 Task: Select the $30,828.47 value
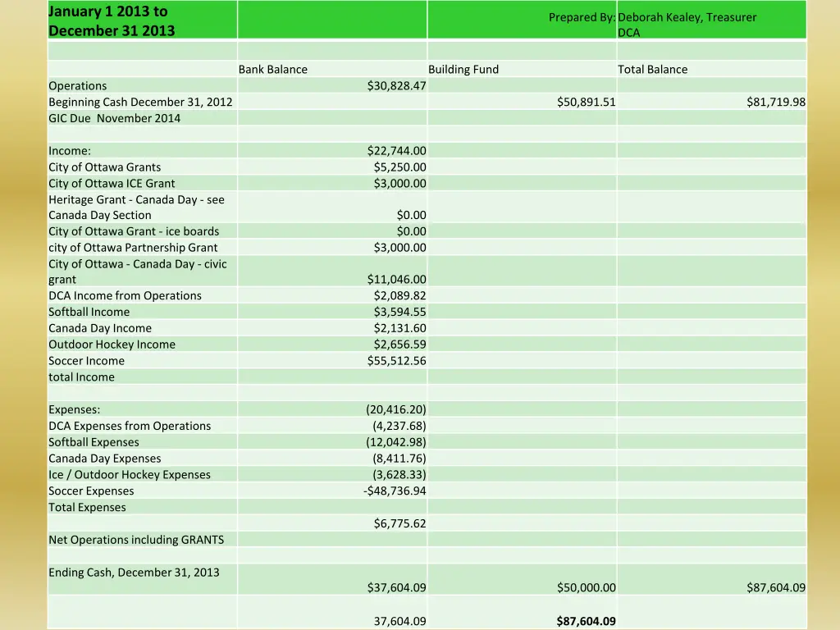coord(396,85)
